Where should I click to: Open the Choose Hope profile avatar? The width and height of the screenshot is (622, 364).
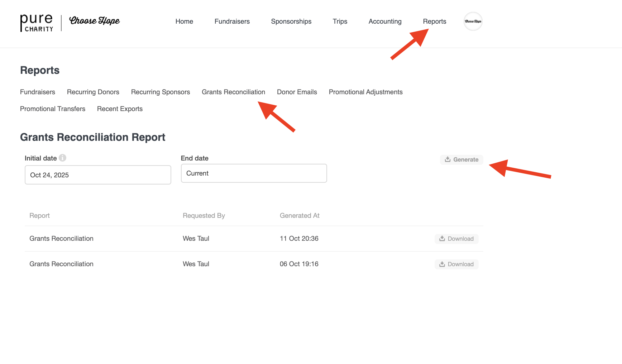pyautogui.click(x=473, y=21)
